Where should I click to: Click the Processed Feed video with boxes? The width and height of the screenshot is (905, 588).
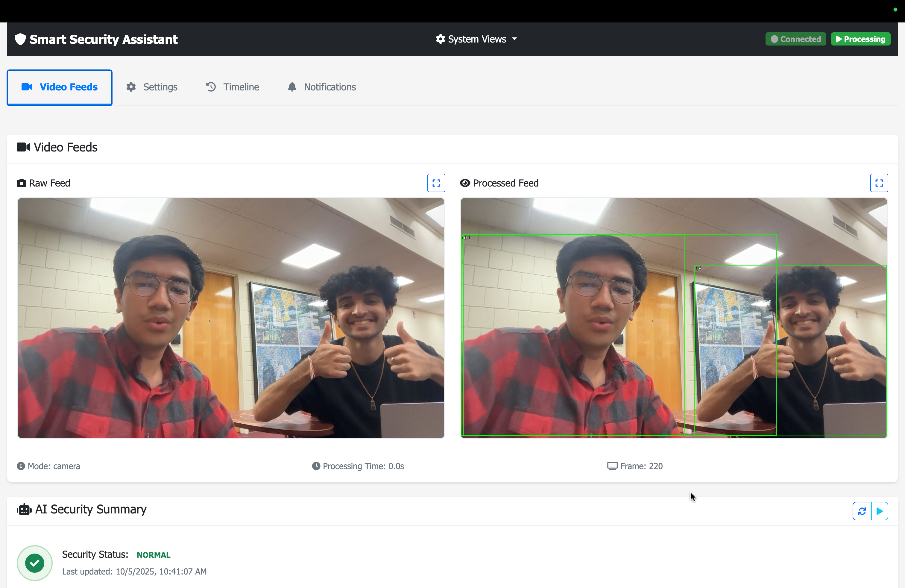click(673, 318)
